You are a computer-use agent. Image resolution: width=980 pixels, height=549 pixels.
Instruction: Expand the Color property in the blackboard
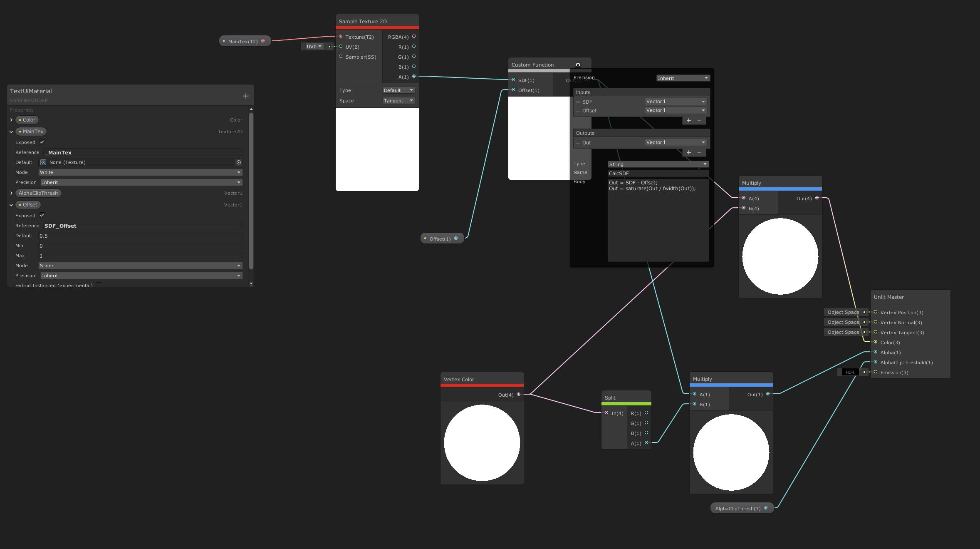click(x=11, y=120)
